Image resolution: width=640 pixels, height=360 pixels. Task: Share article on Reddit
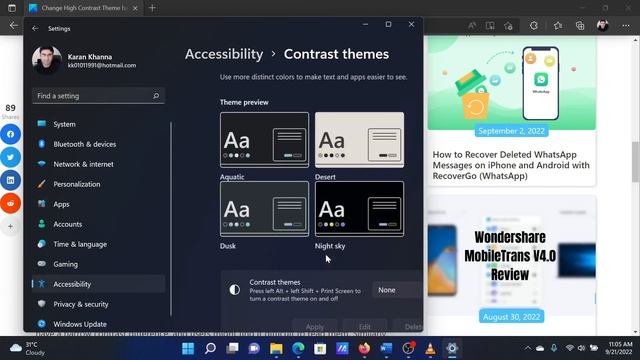pyautogui.click(x=10, y=203)
